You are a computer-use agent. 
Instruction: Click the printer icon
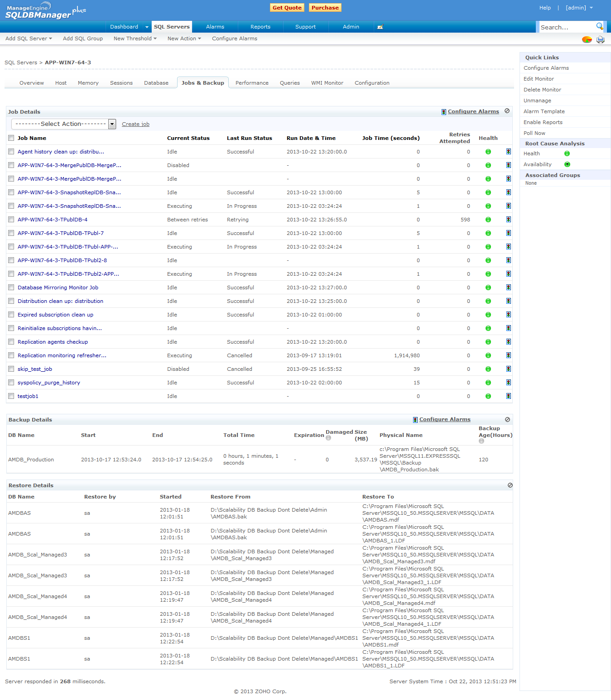click(600, 39)
